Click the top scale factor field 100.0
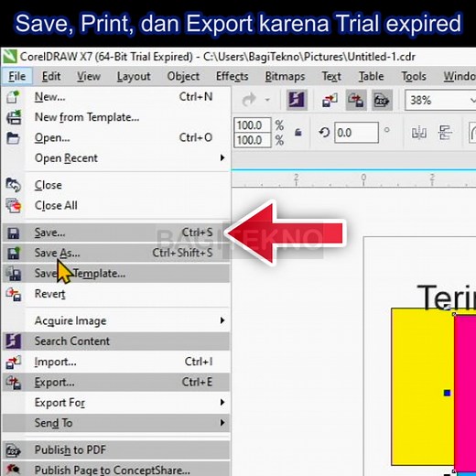476x476 pixels. click(x=252, y=125)
